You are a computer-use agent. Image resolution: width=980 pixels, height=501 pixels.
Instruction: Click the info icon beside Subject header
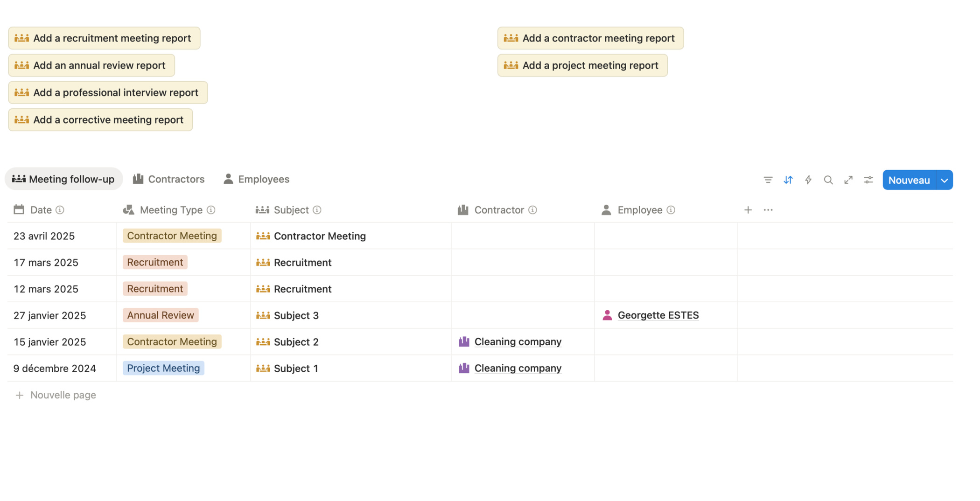(317, 210)
